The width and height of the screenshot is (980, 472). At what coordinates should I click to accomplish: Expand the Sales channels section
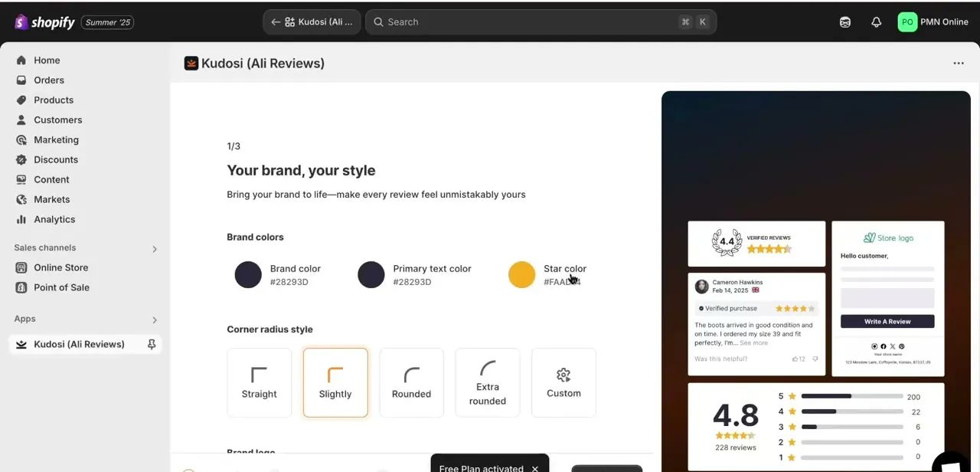155,248
